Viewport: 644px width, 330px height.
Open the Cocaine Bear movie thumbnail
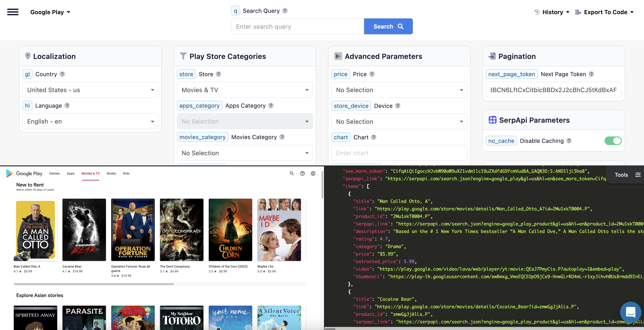[84, 230]
